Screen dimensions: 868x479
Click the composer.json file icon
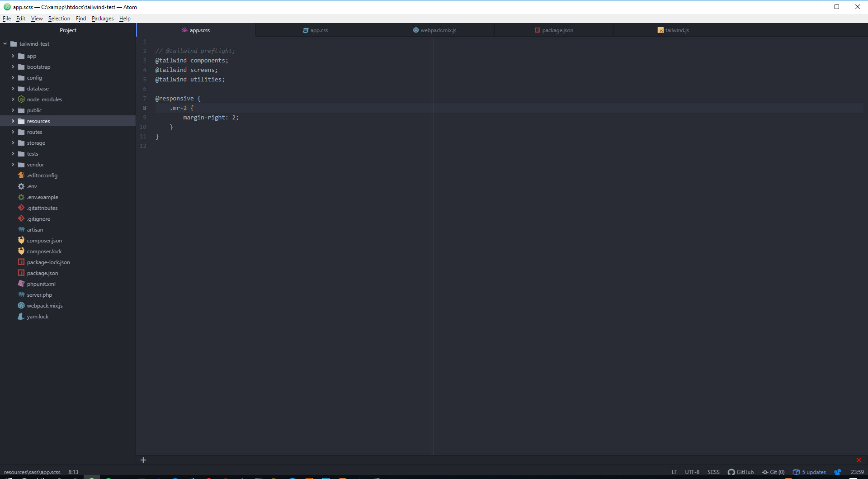point(21,240)
